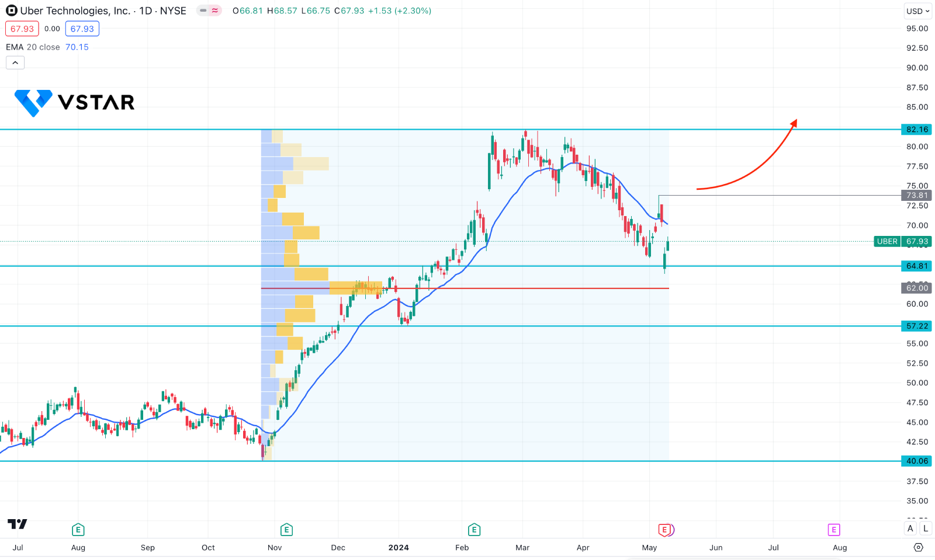
Task: Click the blue buy price 67.93 button
Action: click(x=82, y=29)
